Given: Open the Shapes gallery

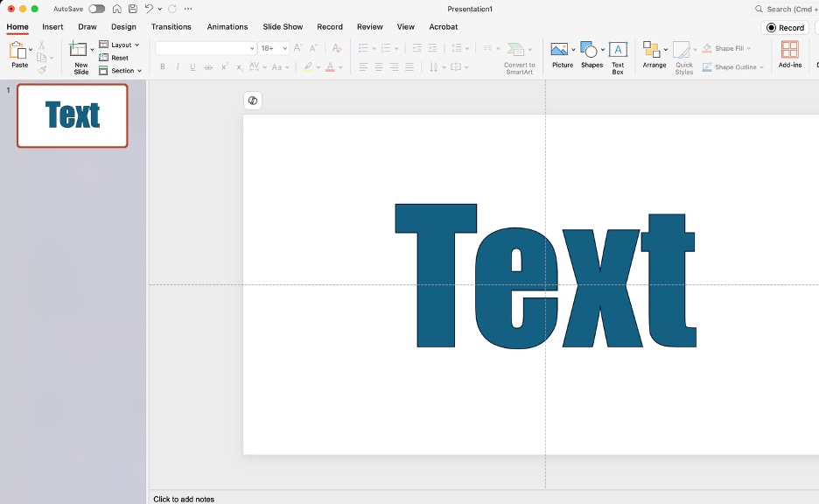Looking at the screenshot, I should (x=590, y=51).
